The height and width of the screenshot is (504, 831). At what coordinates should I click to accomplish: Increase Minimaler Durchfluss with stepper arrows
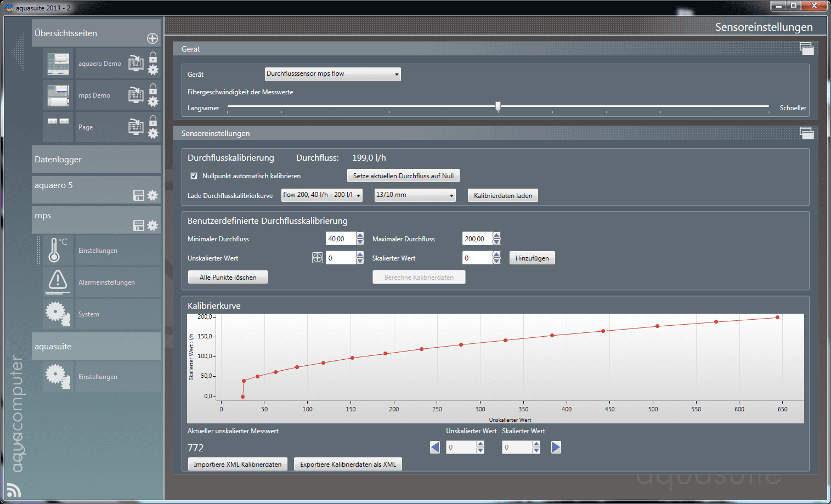(360, 235)
